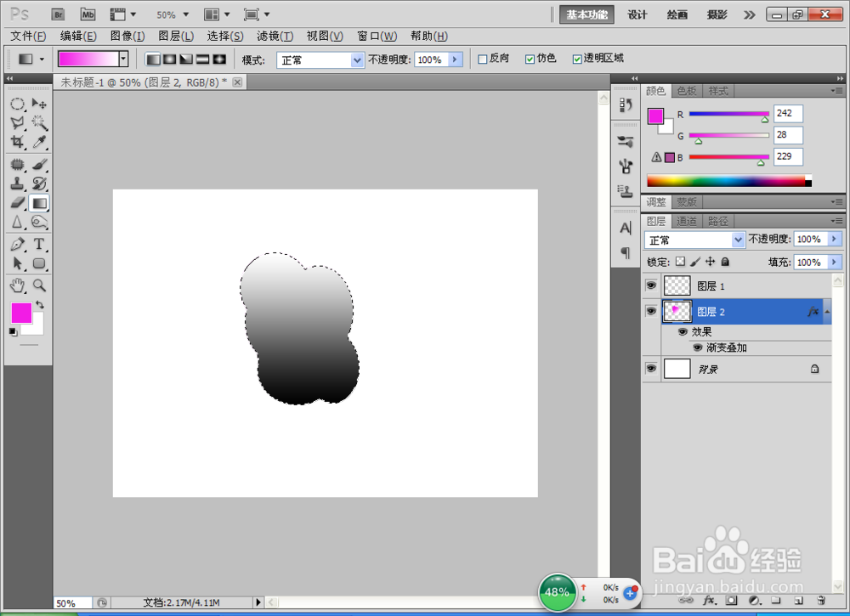Enable the 反向 reverse checkbox

(483, 59)
